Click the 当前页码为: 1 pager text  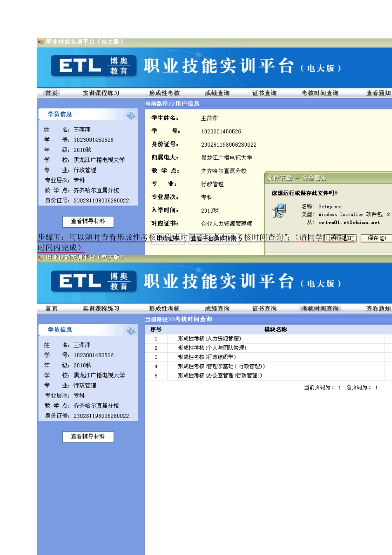[322, 387]
